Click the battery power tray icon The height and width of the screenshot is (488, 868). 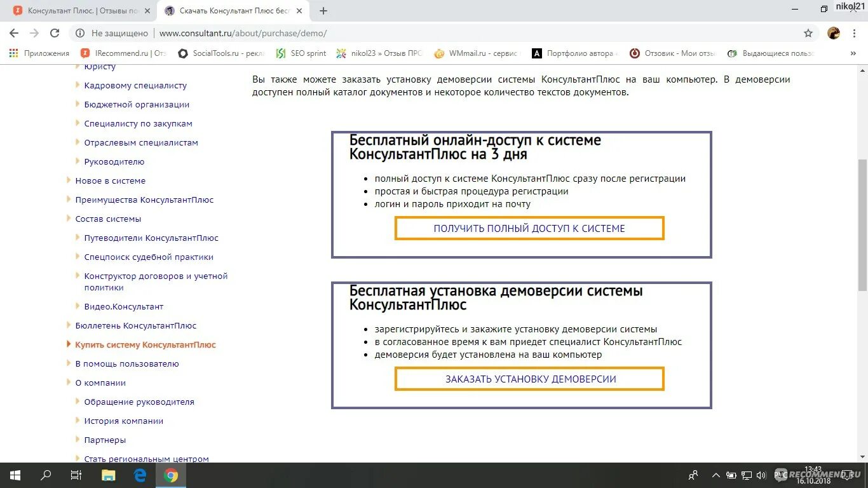point(732,475)
